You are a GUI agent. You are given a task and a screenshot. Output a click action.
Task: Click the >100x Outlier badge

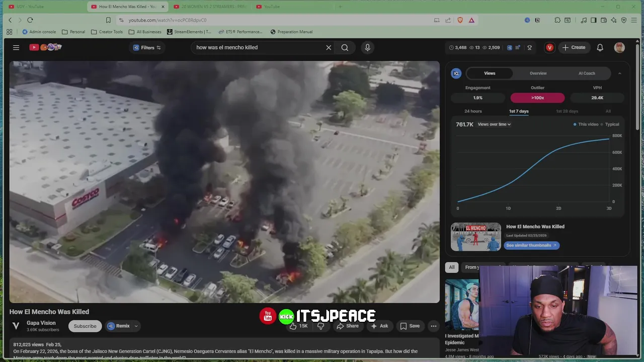pos(537,98)
